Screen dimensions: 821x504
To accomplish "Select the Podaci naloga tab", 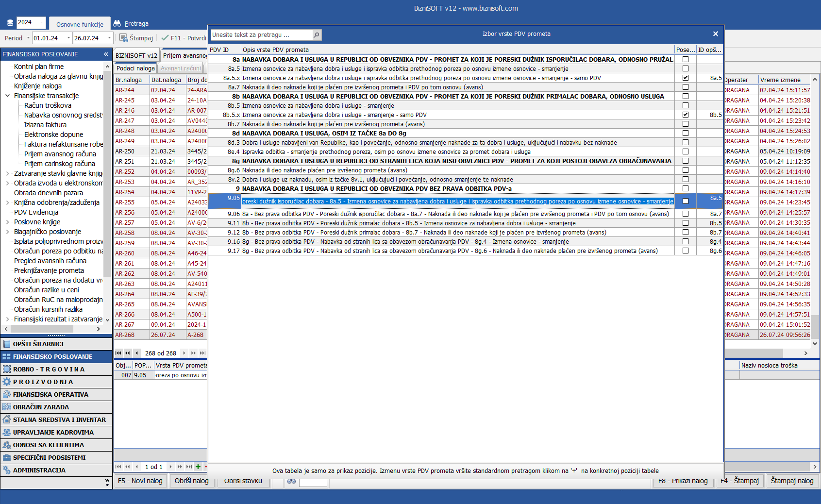I will pyautogui.click(x=135, y=68).
